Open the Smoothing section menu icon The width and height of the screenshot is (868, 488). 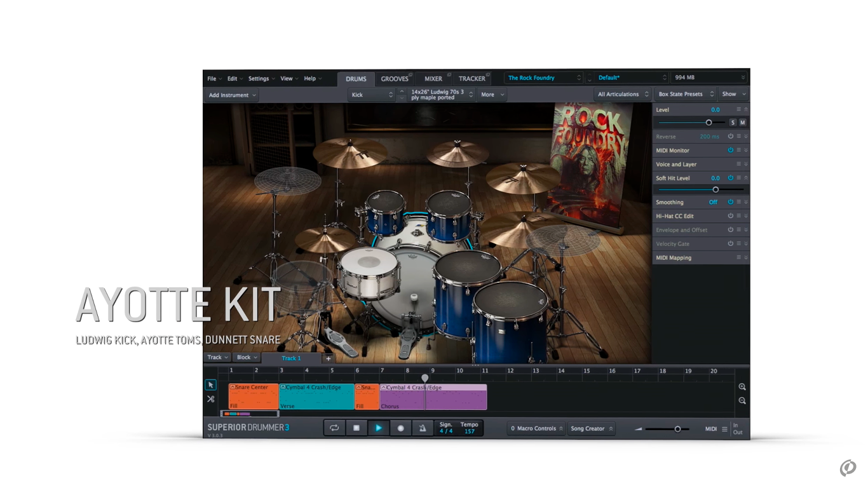coord(738,202)
